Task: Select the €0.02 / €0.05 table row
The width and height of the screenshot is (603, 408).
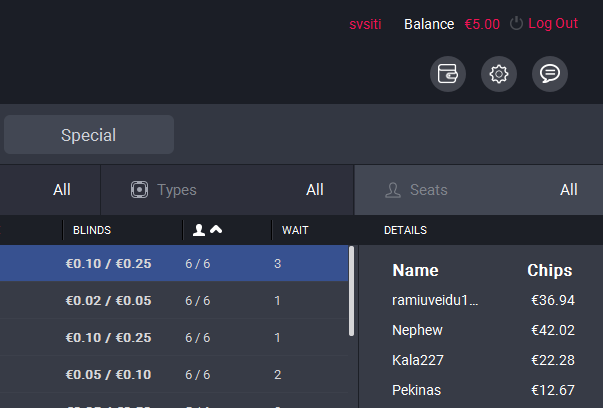Action: (170, 301)
